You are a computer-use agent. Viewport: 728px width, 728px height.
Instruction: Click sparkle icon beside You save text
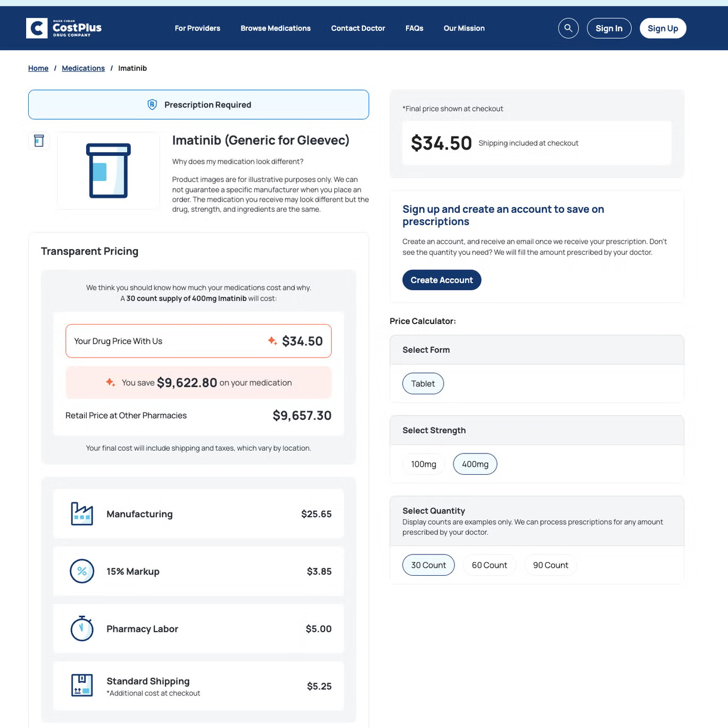110,382
